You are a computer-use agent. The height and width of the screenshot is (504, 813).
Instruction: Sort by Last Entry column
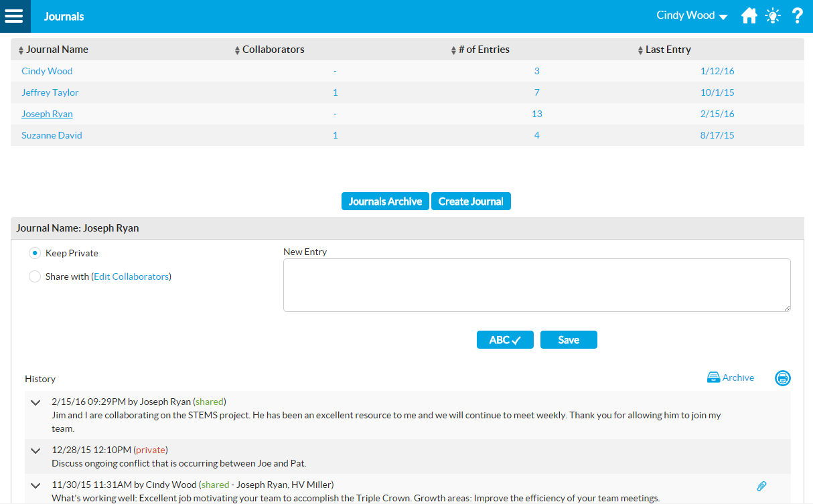(x=640, y=50)
